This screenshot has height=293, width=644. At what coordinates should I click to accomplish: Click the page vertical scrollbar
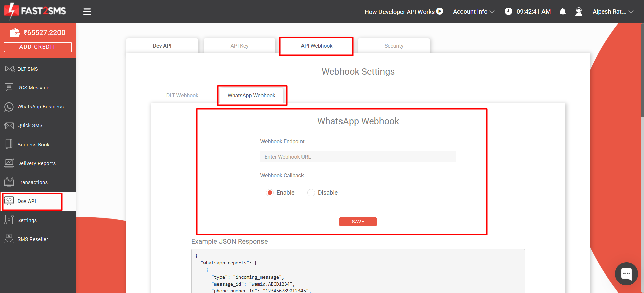(642, 70)
